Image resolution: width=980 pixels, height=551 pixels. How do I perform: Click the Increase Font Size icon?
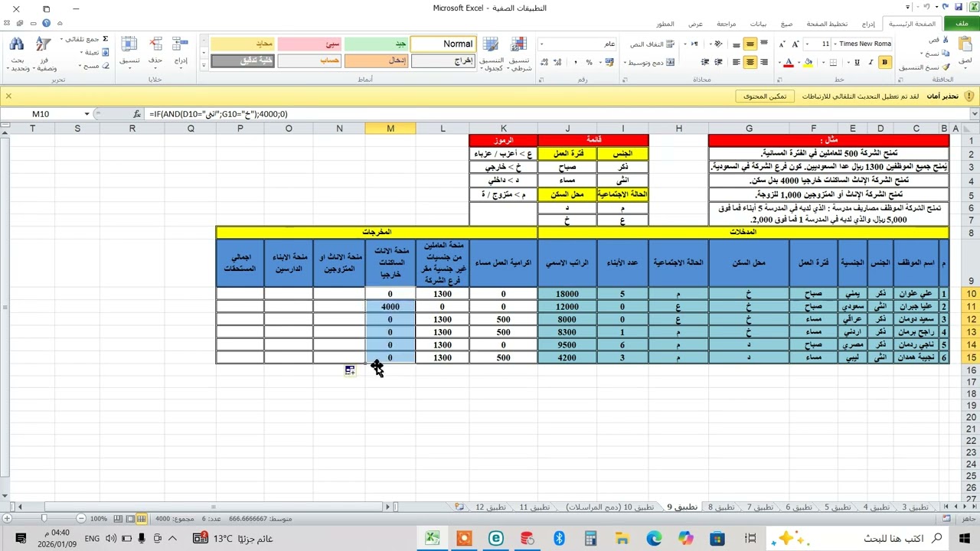pyautogui.click(x=796, y=44)
